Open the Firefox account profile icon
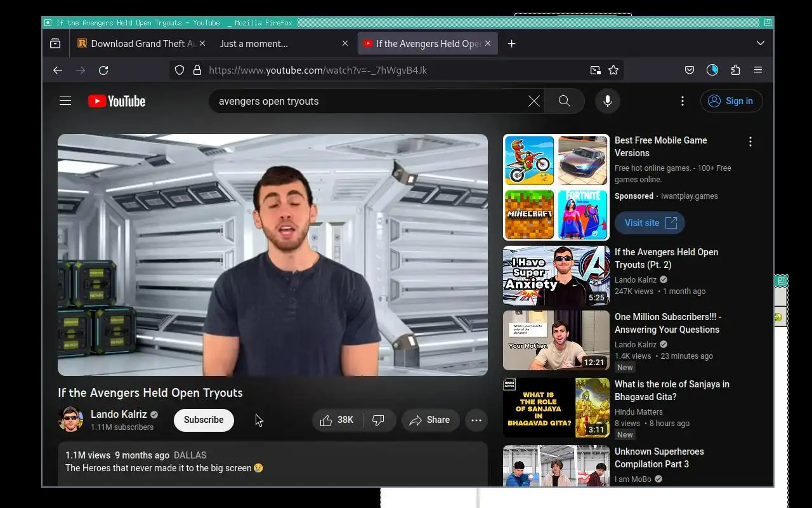Screen dimensions: 812x508 point(712,70)
